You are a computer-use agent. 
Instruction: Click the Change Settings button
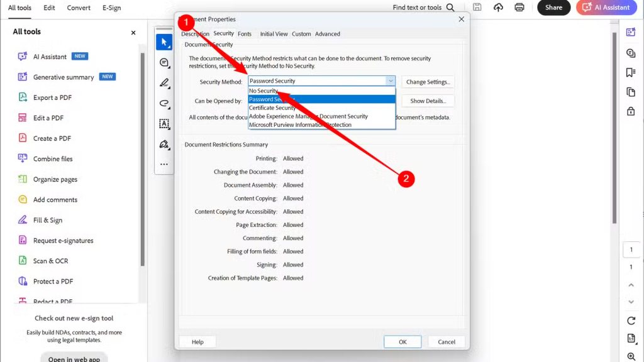(428, 82)
